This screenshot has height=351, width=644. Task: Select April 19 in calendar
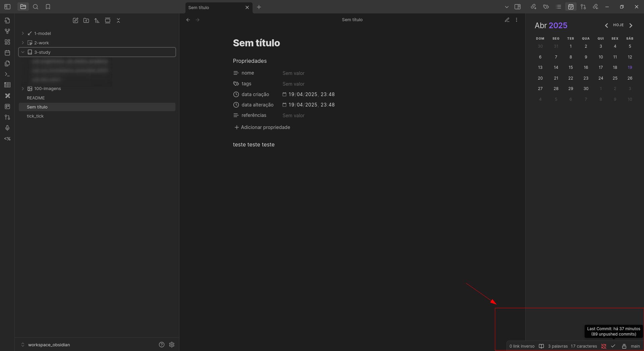(x=630, y=68)
